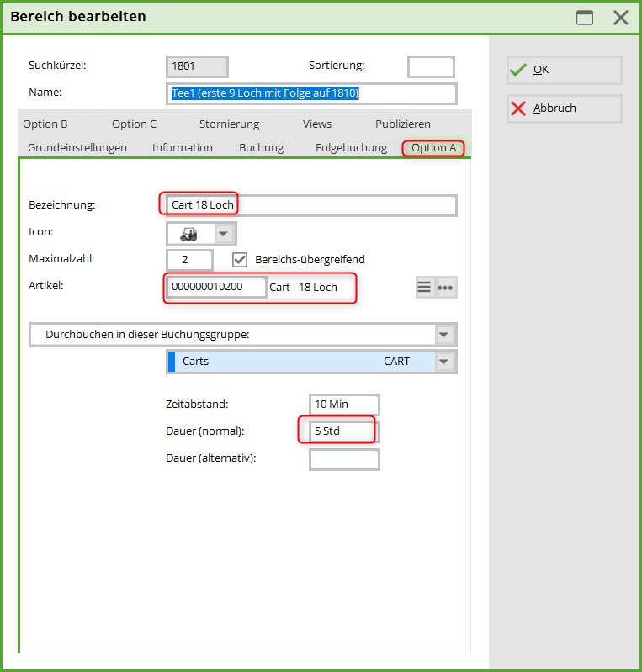Click the Sortierung input box
This screenshot has height=672, width=642.
[x=431, y=66]
